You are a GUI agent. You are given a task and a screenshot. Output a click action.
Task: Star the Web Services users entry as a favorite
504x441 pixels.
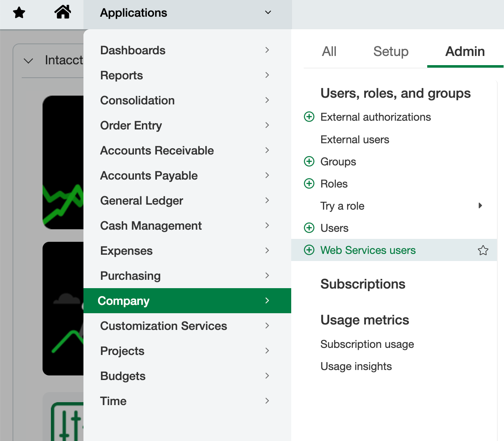483,250
